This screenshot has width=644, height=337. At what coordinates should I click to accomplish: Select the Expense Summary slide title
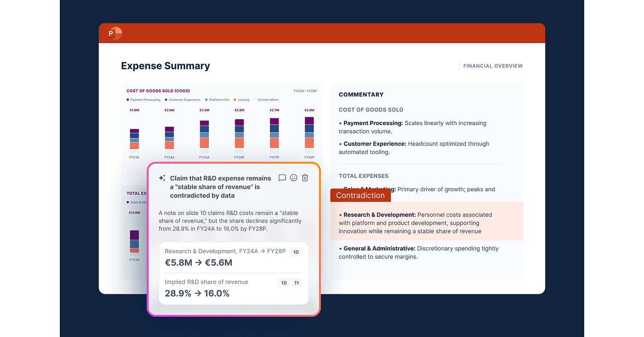click(x=166, y=66)
